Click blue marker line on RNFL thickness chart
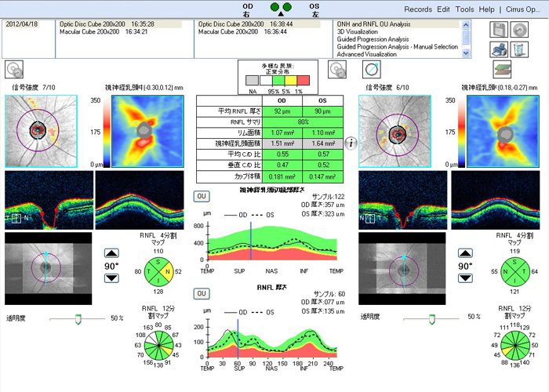 click(238, 338)
